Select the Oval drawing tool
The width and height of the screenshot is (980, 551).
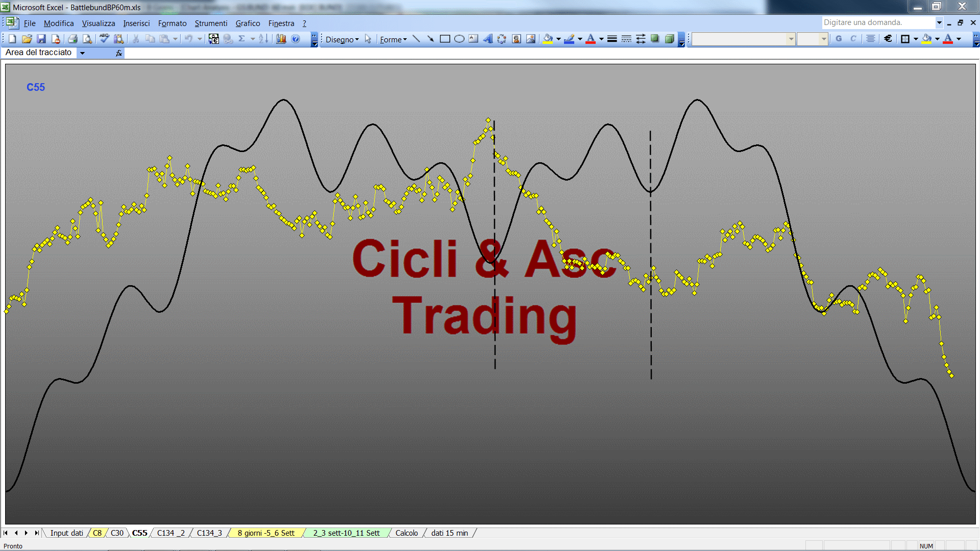(x=459, y=39)
